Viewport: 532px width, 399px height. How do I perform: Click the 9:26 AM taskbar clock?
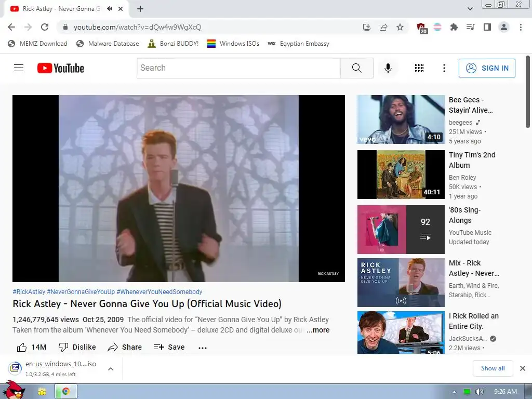505,392
